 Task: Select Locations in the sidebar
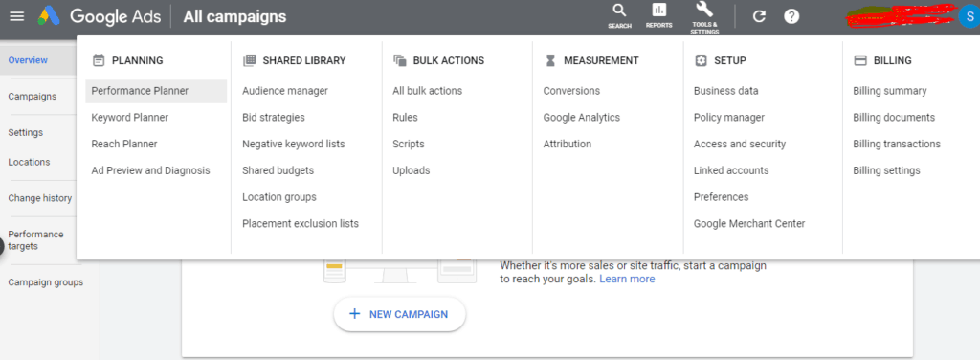[29, 162]
